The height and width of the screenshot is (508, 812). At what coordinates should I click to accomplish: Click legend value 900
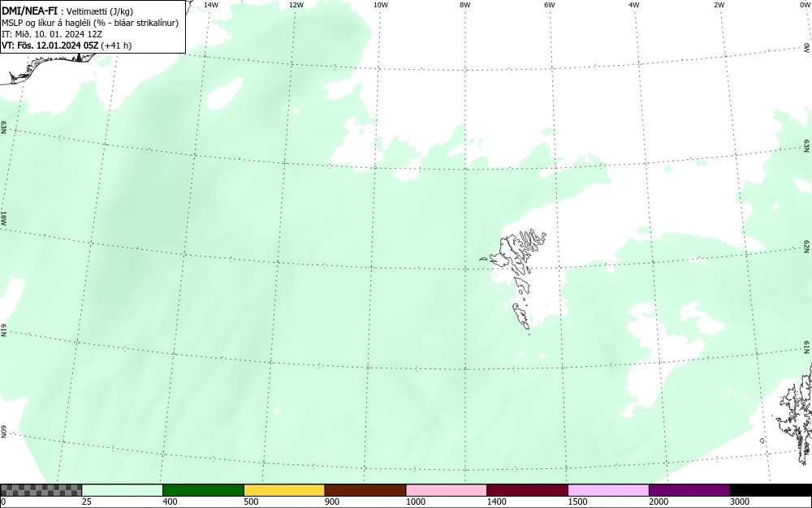[332, 502]
